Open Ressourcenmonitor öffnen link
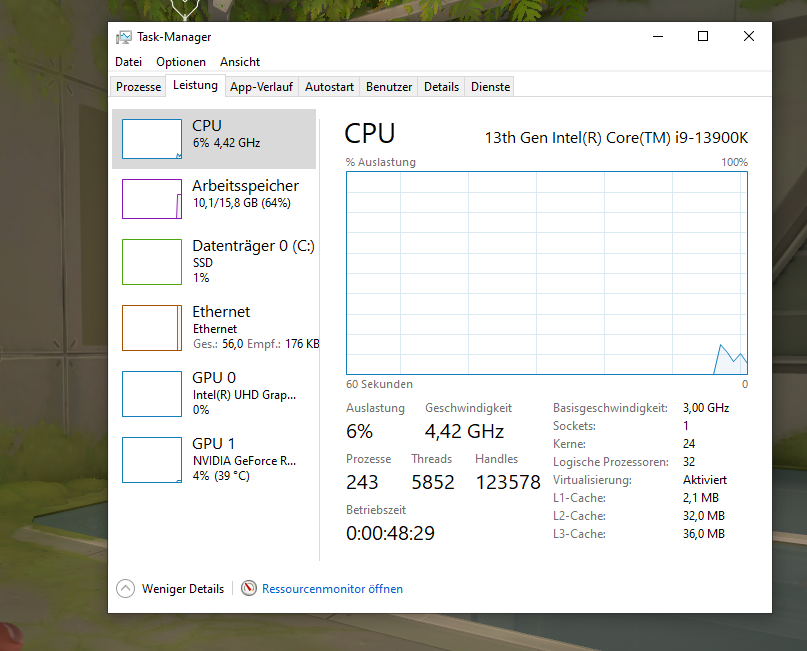The width and height of the screenshot is (807, 651). click(332, 589)
